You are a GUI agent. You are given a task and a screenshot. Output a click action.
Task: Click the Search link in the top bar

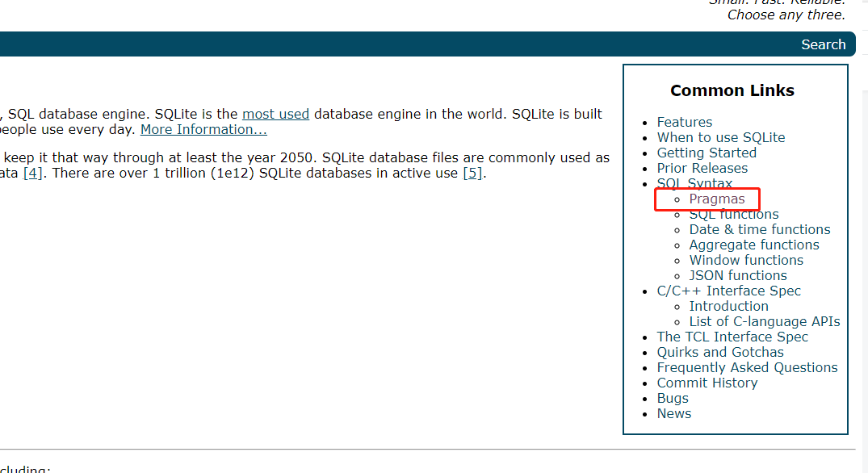point(823,44)
